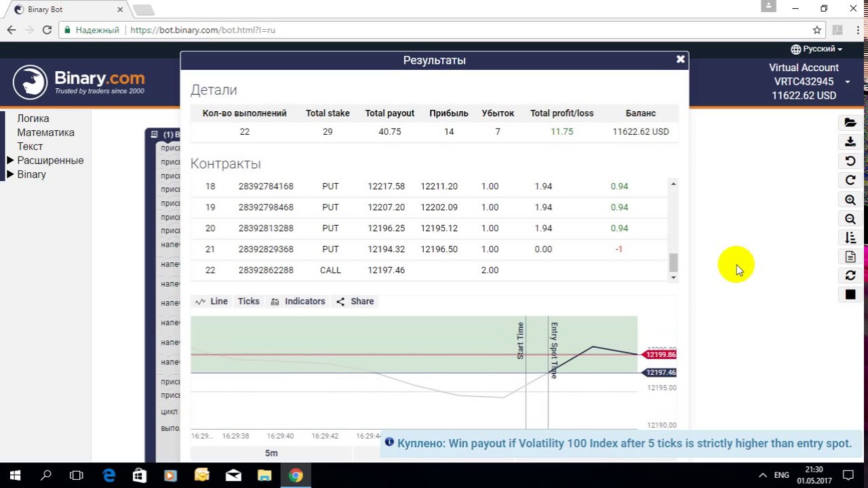Click the 12197.46 entry price marker
868x488 pixels.
(x=659, y=373)
